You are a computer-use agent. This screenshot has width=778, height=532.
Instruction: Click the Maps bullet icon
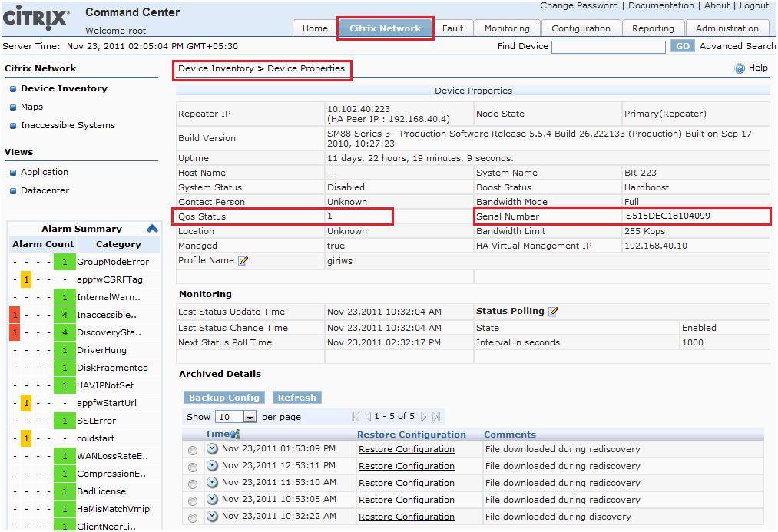(13, 107)
